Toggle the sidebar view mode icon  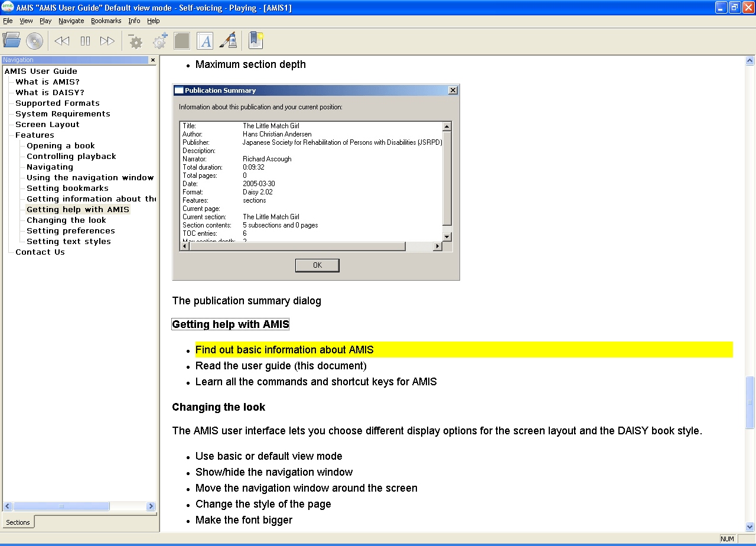182,41
